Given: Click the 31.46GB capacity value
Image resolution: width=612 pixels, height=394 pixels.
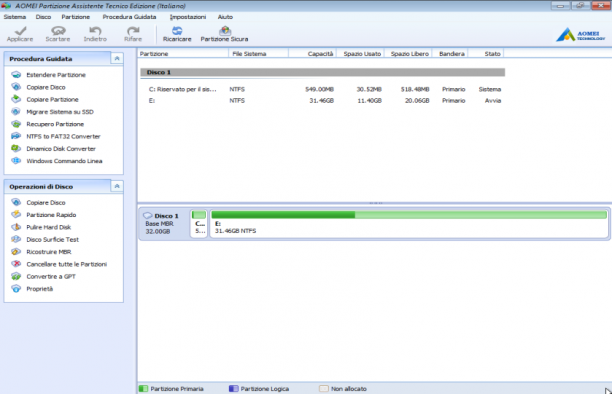Looking at the screenshot, I should point(321,100).
